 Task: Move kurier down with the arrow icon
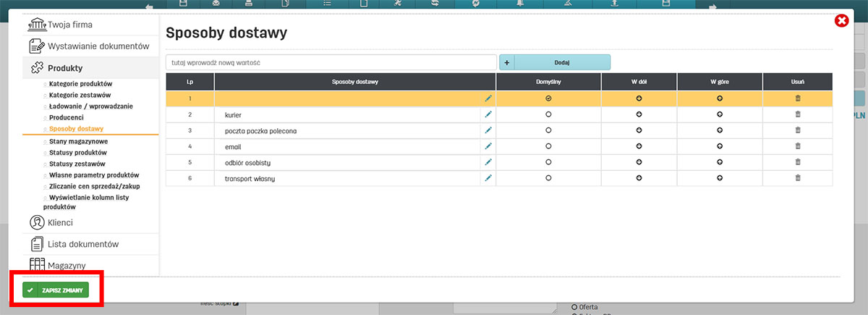tap(639, 114)
